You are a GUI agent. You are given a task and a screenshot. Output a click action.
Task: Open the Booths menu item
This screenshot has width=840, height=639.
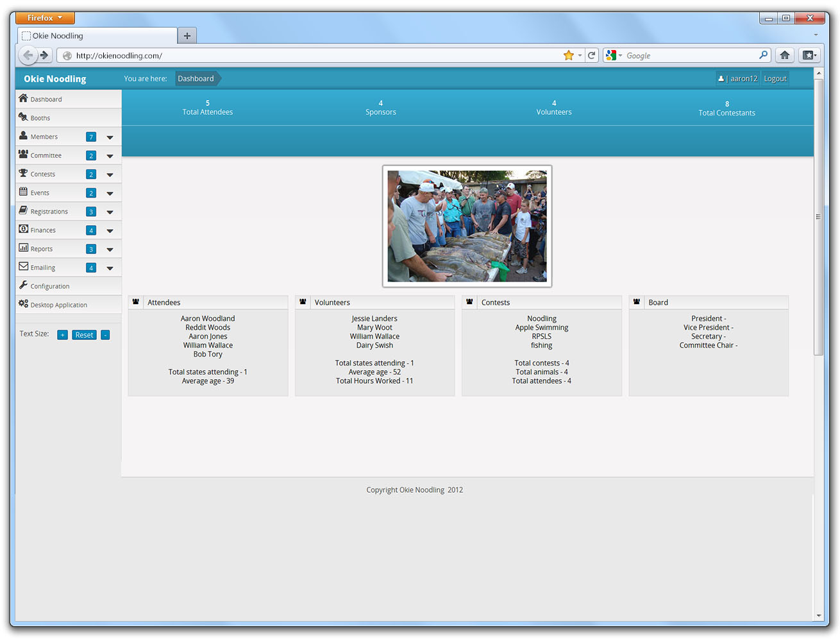[x=69, y=117]
